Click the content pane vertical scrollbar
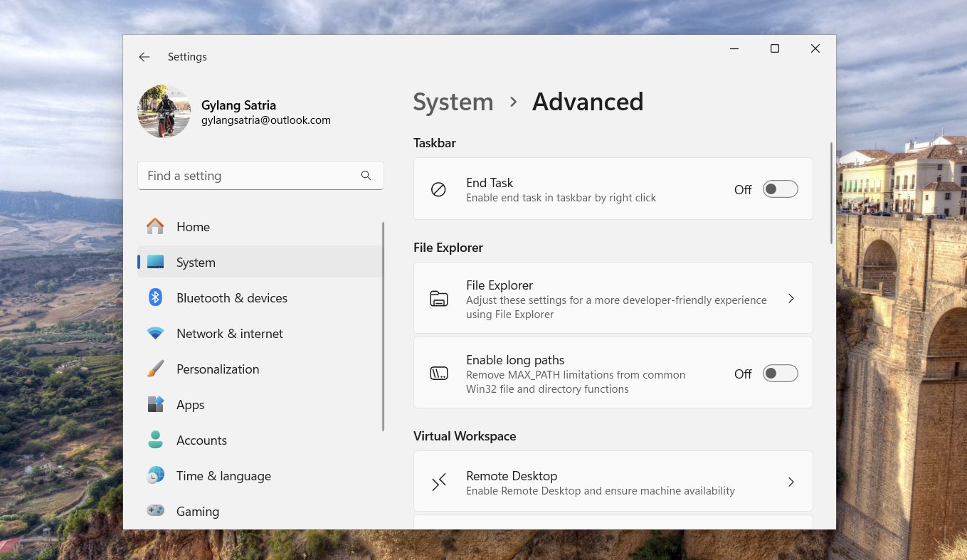 [x=830, y=194]
